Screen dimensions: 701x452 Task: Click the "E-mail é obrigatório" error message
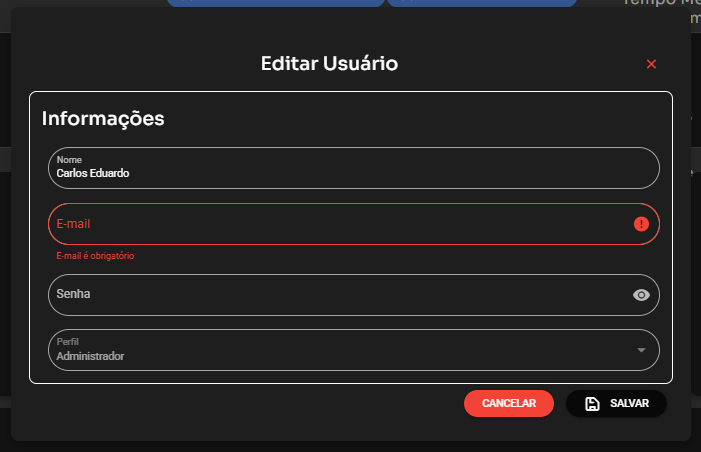point(96,256)
